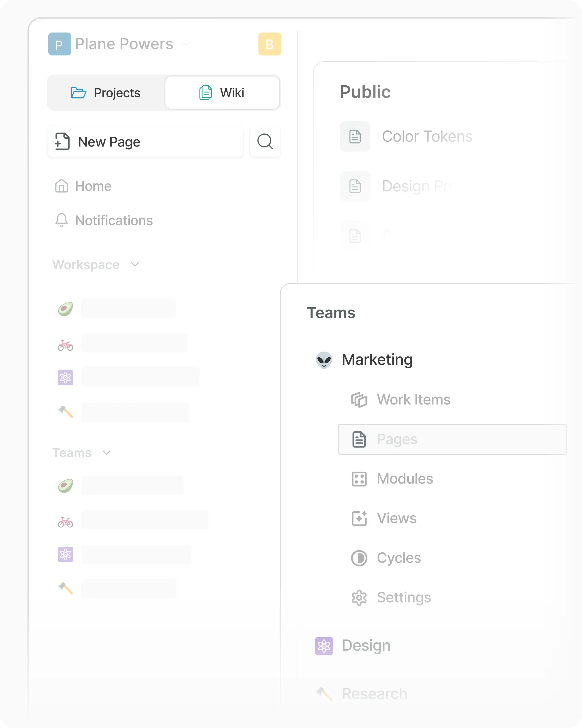Click the search magnifier icon
582x728 pixels.
[x=265, y=141]
